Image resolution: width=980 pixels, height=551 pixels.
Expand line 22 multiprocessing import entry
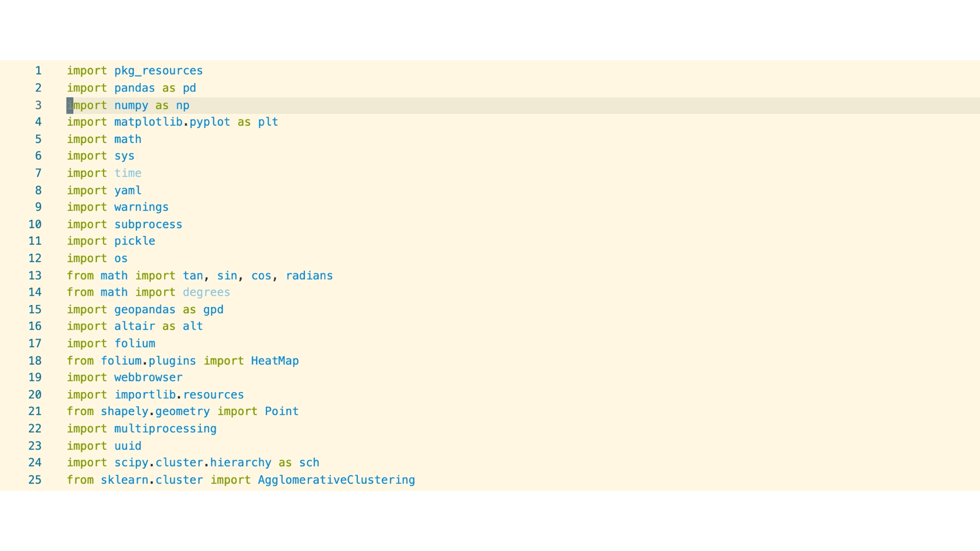pyautogui.click(x=141, y=428)
